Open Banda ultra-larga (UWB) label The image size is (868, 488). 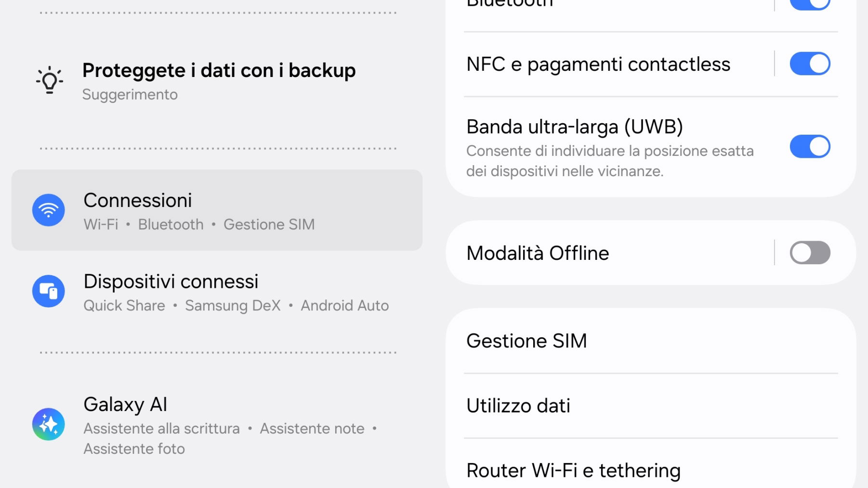pos(575,127)
